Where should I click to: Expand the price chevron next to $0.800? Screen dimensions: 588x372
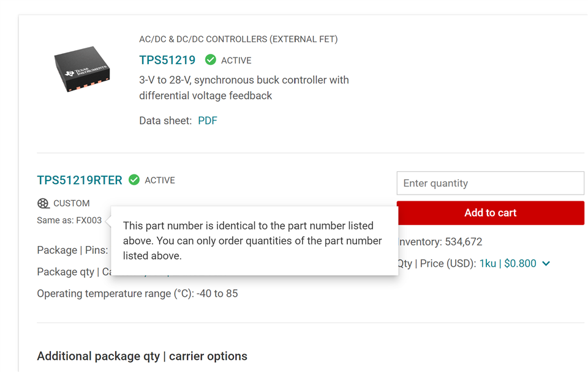[x=546, y=264]
